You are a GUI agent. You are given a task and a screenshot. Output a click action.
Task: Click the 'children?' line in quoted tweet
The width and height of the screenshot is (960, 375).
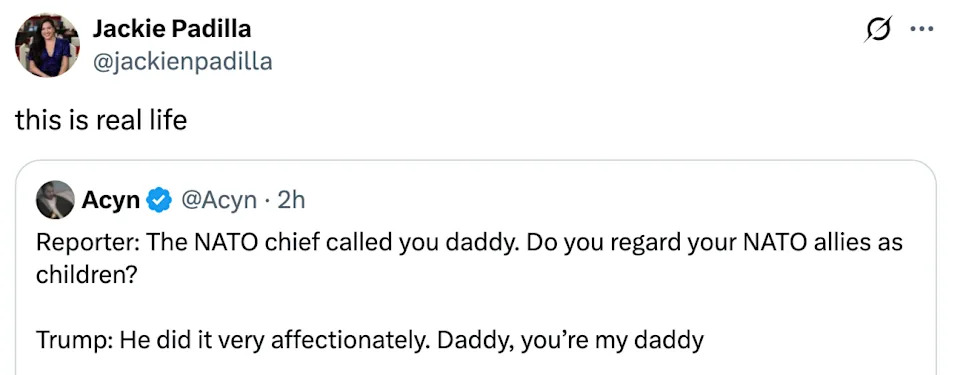86,276
